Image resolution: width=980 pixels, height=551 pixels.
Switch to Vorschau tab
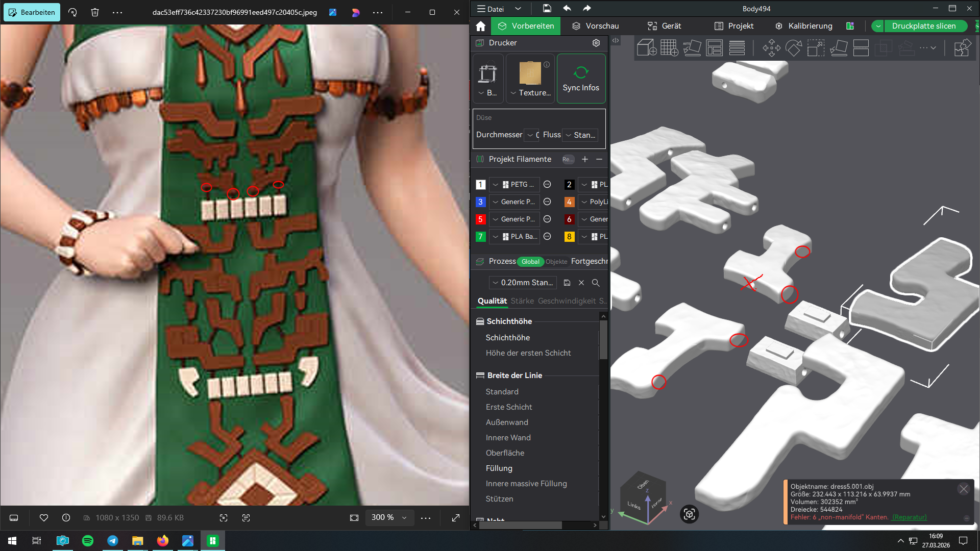click(x=595, y=26)
